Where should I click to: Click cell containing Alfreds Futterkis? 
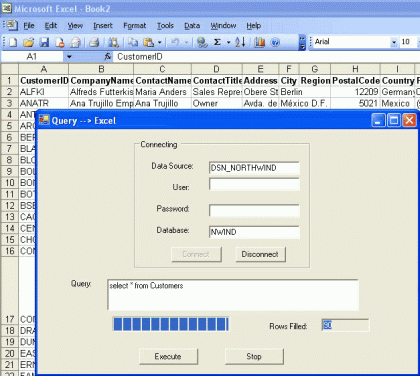101,92
